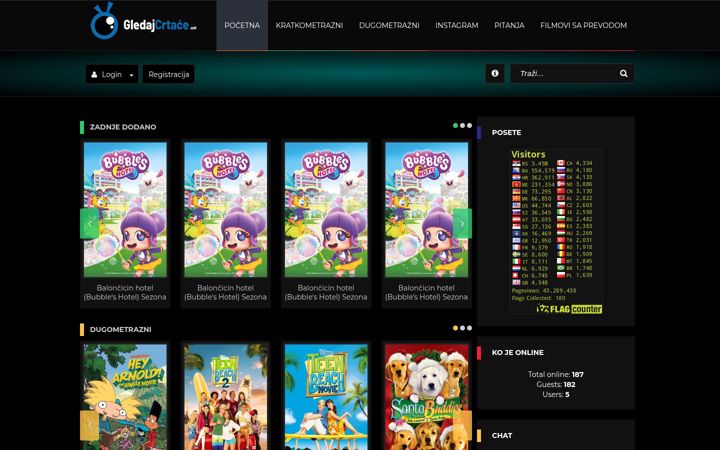Select first page dot of Dugometrazni
The height and width of the screenshot is (450, 720).
(455, 328)
